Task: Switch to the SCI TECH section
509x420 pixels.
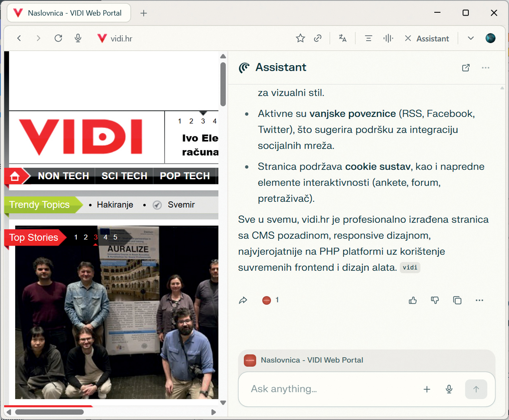Action: (124, 176)
